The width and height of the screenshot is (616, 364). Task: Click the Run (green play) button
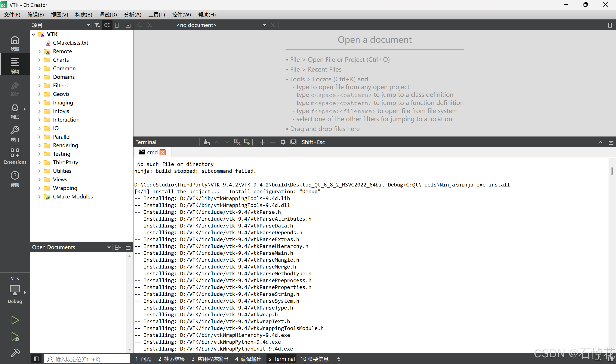tap(15, 320)
